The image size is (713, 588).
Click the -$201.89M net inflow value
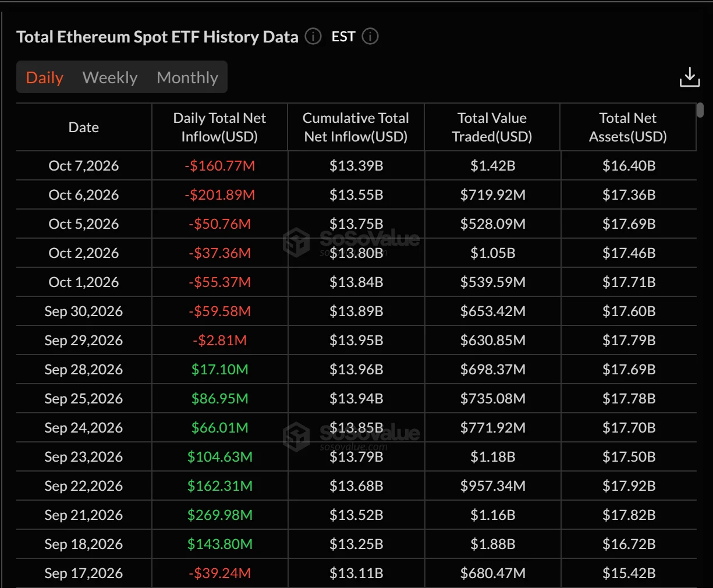point(220,195)
